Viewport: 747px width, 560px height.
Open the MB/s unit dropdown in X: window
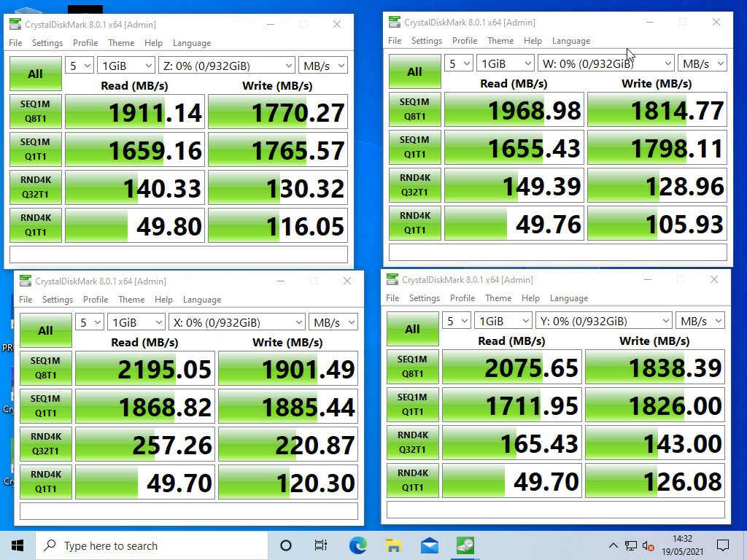(333, 322)
